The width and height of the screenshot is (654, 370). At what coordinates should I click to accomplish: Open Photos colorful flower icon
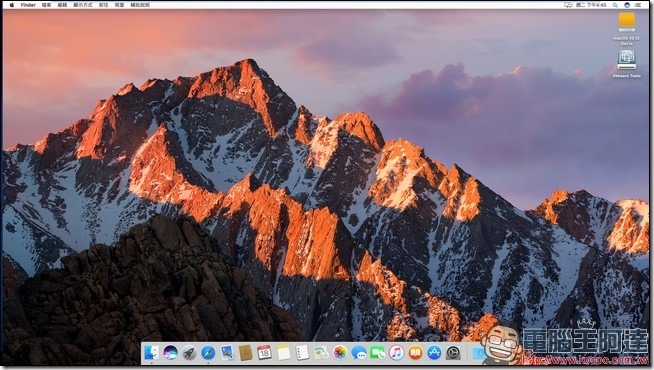point(340,353)
